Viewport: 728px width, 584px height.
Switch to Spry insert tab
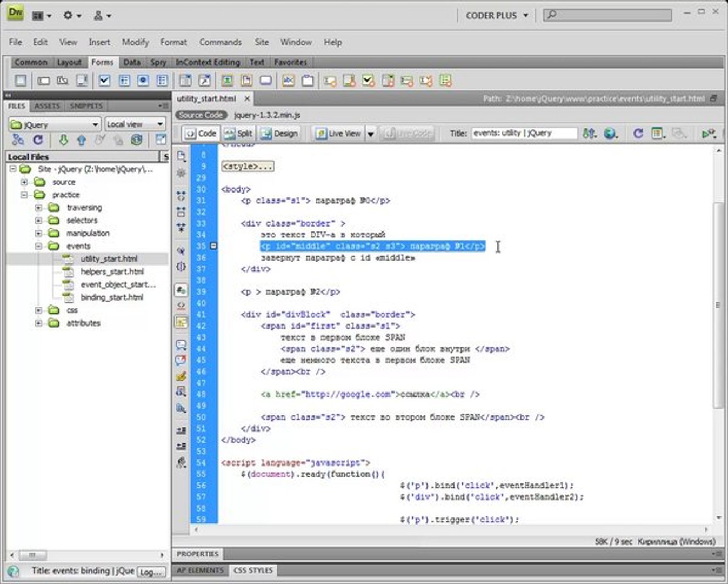[158, 62]
